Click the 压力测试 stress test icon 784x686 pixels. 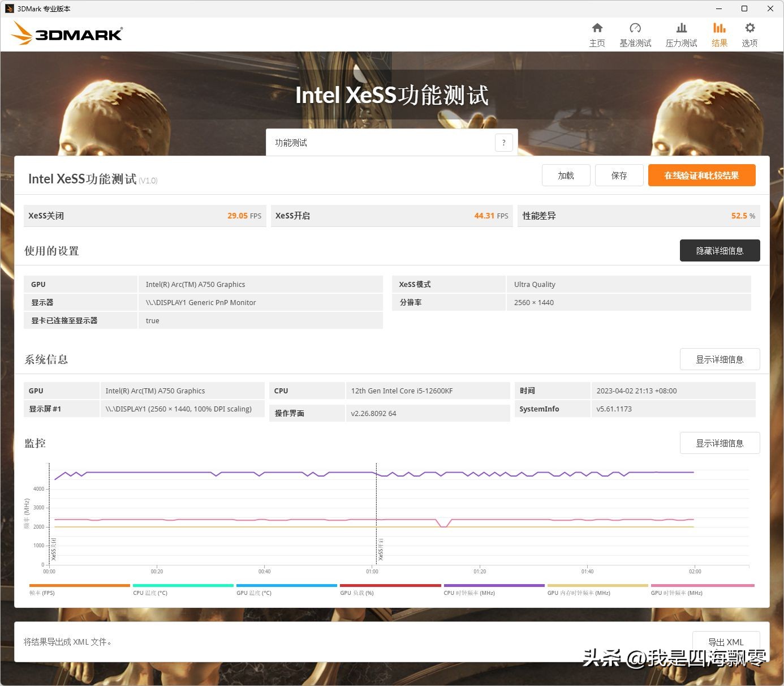[x=681, y=33]
